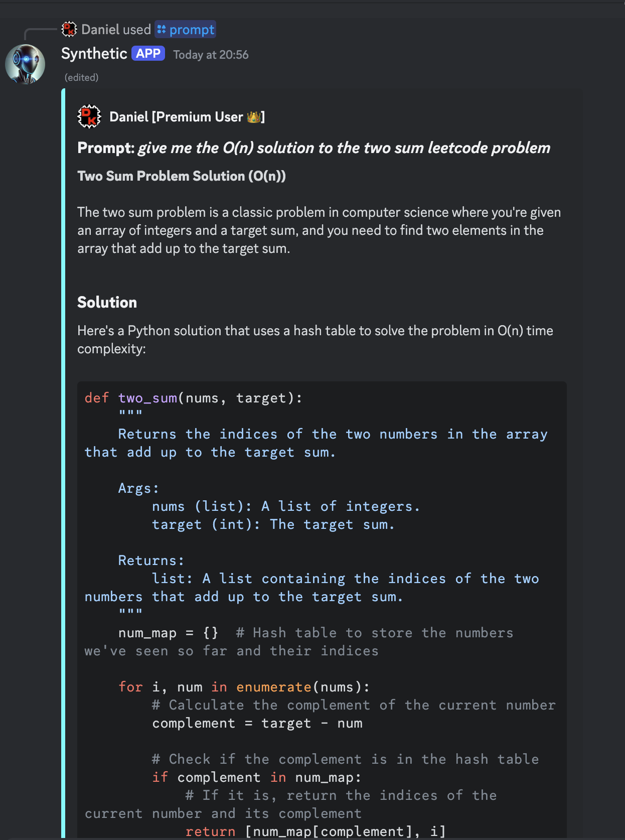Click the return [num_map[complement], i] line
Image resolution: width=625 pixels, height=840 pixels.
point(316,831)
